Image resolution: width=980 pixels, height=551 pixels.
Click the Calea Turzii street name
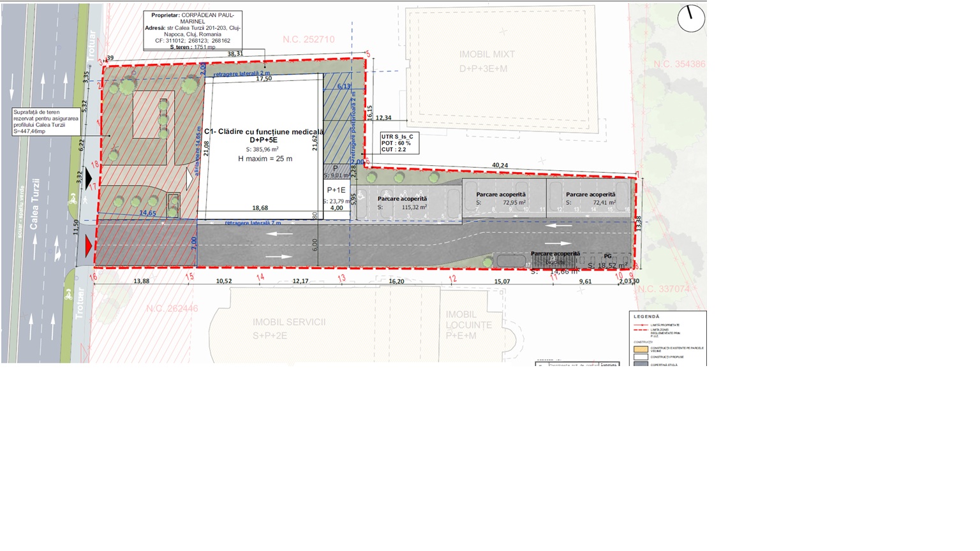[x=34, y=204]
